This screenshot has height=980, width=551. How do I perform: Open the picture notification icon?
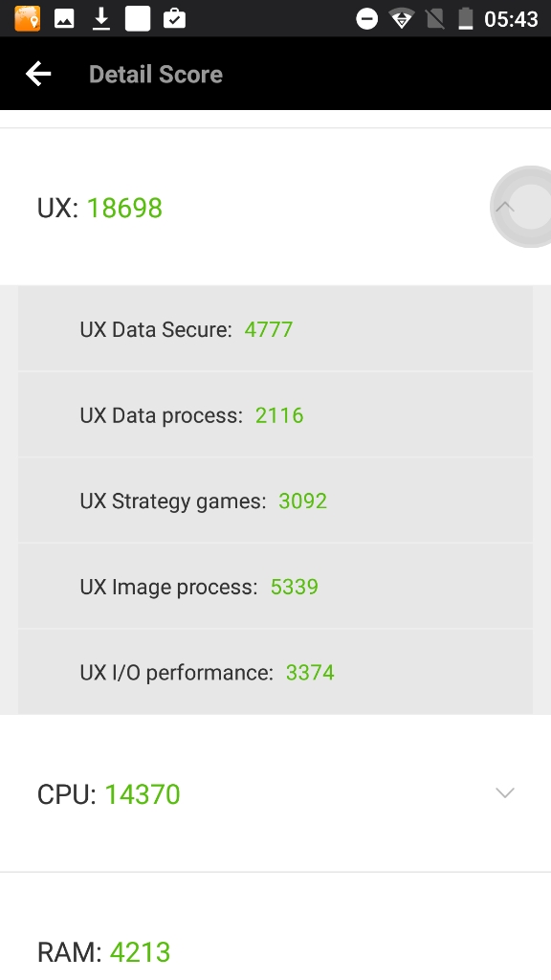click(64, 19)
